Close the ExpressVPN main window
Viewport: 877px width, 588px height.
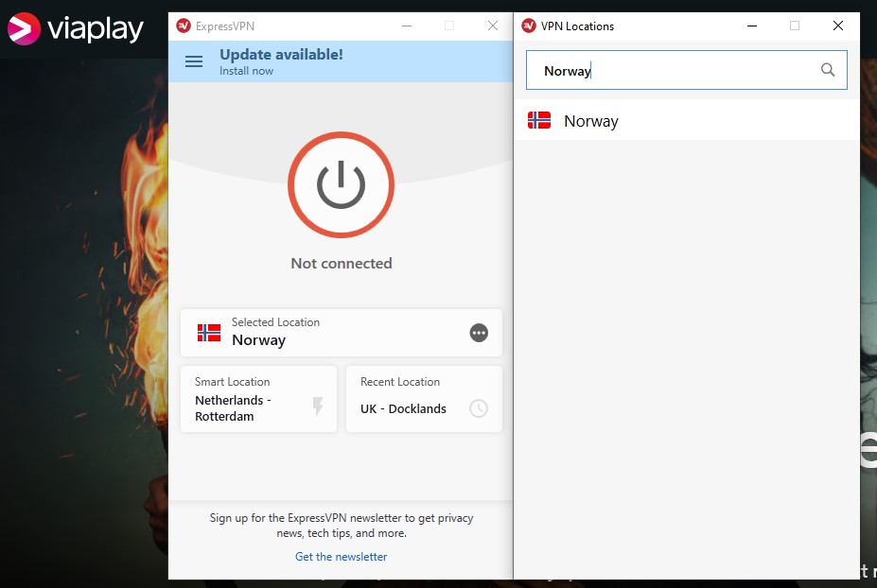coord(493,26)
